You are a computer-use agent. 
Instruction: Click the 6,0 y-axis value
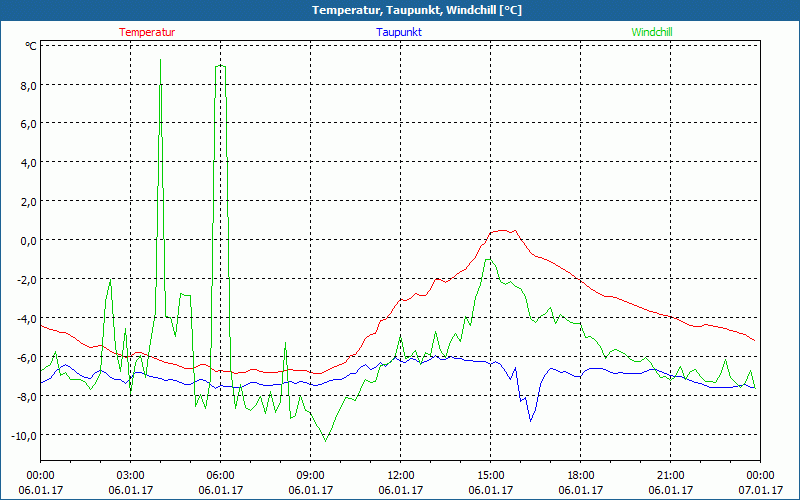point(29,123)
